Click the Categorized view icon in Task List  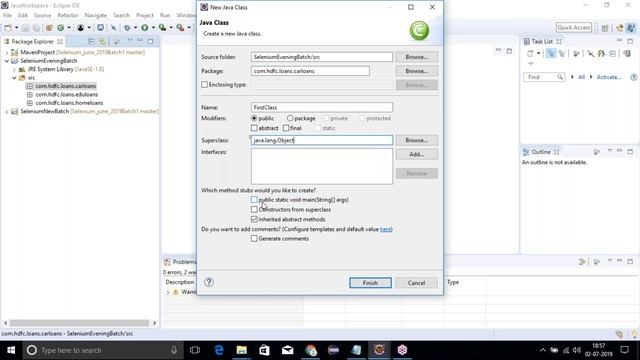551,53
